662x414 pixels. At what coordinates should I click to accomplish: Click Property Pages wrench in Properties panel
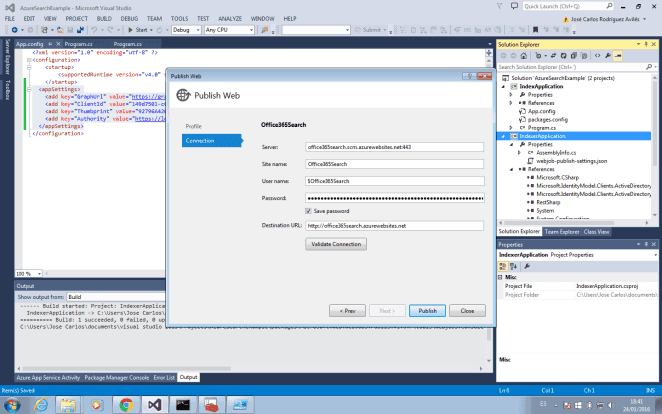[x=527, y=266]
